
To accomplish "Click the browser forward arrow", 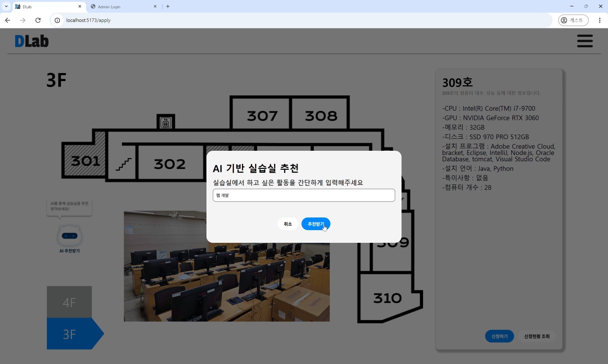I will pos(23,20).
